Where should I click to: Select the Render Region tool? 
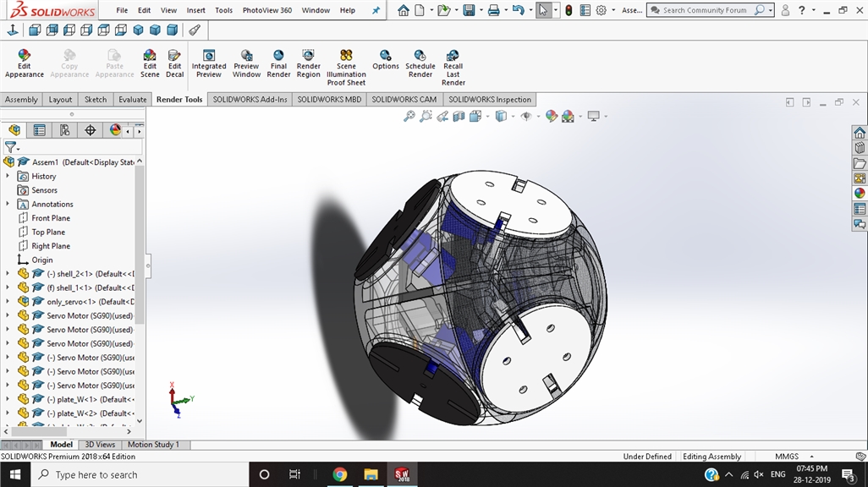pyautogui.click(x=308, y=63)
